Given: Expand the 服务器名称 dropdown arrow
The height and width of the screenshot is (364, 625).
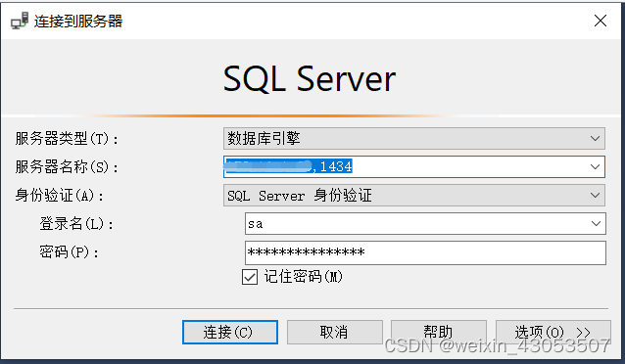Looking at the screenshot, I should 595,167.
